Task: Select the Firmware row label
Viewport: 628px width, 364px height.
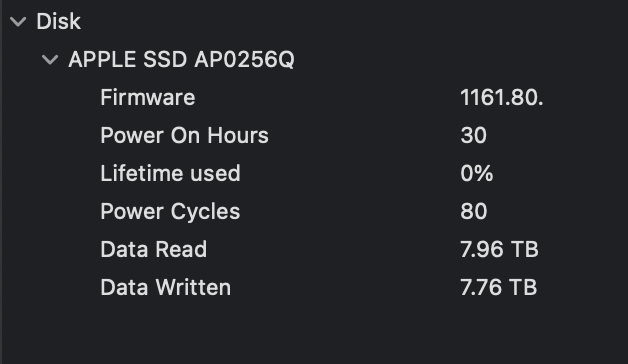Action: [148, 97]
